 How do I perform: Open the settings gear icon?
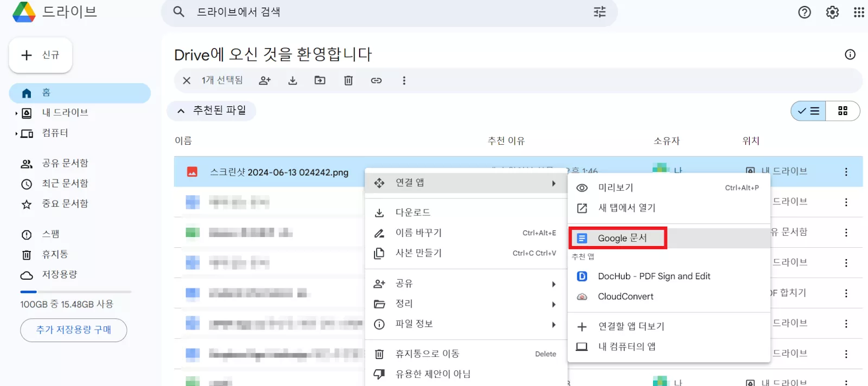point(832,12)
